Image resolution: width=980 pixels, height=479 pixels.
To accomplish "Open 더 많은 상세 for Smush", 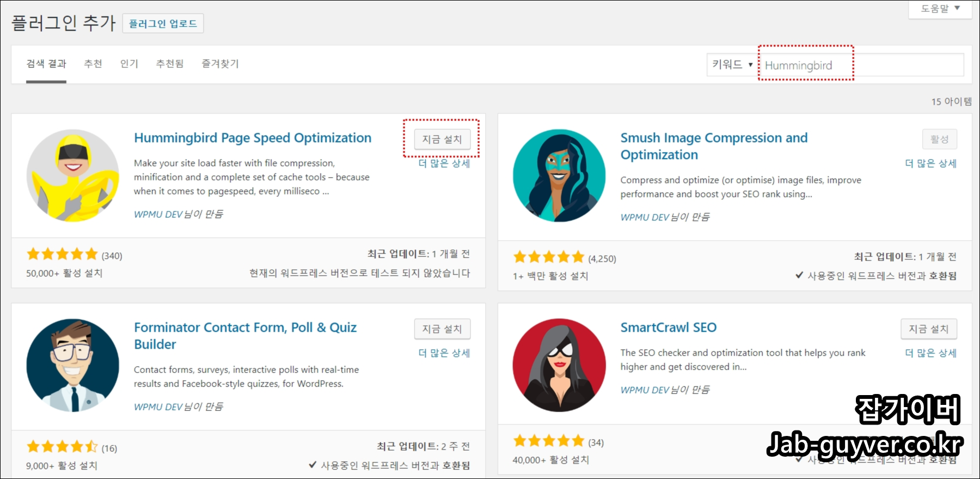I will click(x=930, y=163).
